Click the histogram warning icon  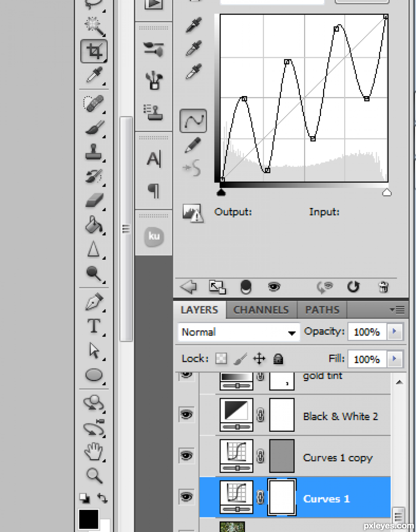point(193,214)
